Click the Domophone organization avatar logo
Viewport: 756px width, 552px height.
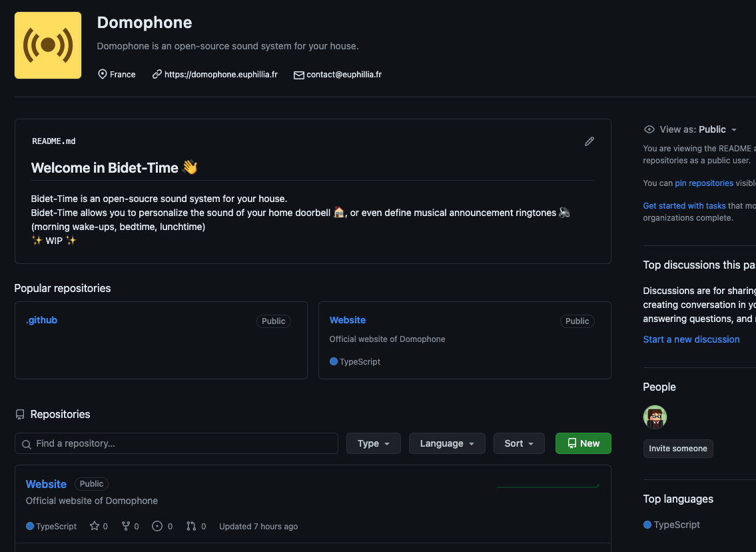pos(48,45)
